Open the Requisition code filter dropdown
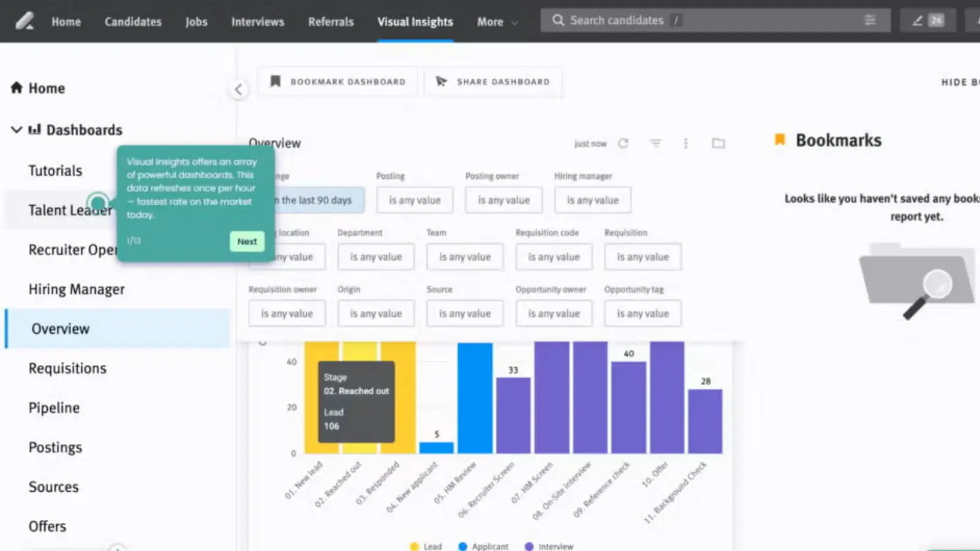This screenshot has width=980, height=551. tap(554, 257)
